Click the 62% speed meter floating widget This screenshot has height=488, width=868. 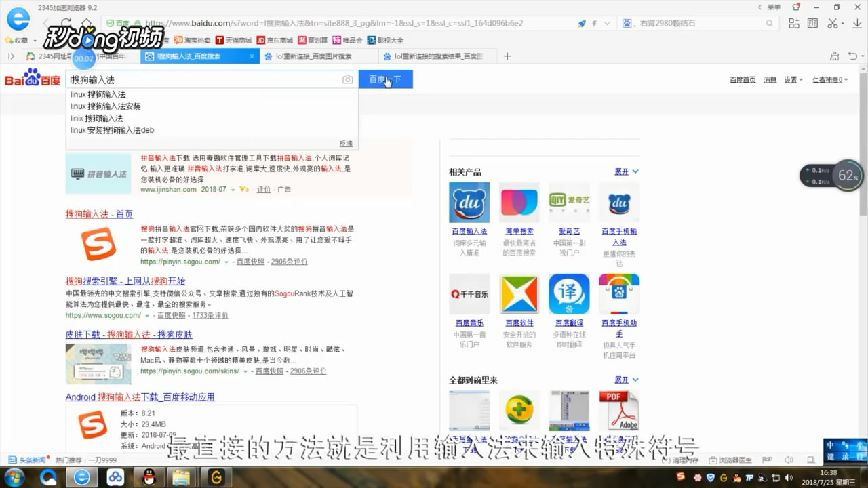coord(847,176)
